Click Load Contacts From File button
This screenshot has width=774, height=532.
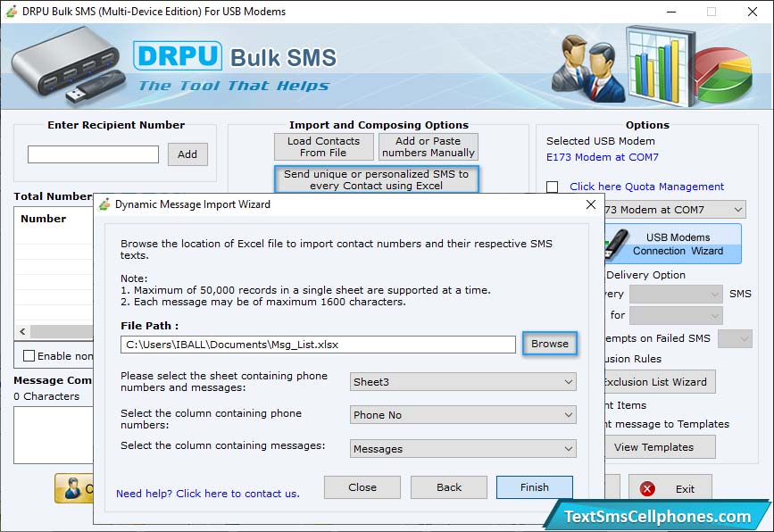[x=324, y=146]
